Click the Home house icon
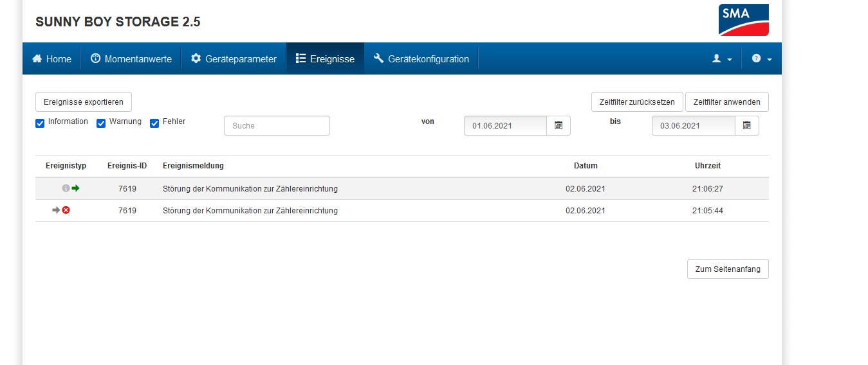The image size is (868, 365). click(37, 58)
